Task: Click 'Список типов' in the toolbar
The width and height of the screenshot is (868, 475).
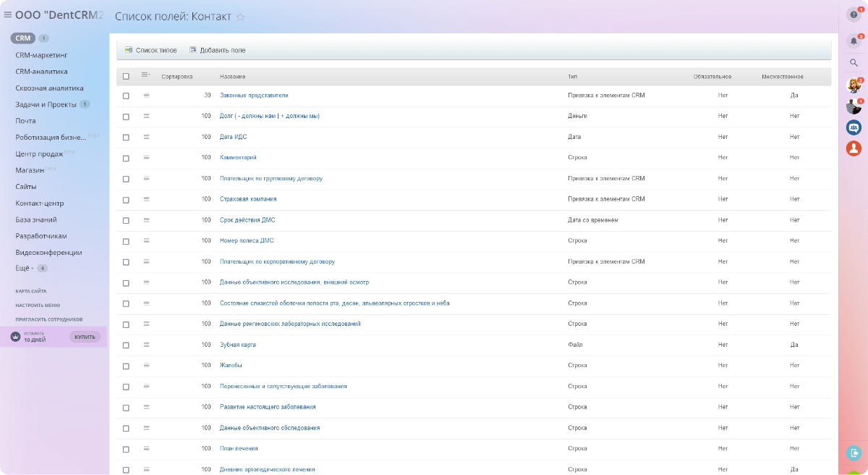Action: (150, 51)
